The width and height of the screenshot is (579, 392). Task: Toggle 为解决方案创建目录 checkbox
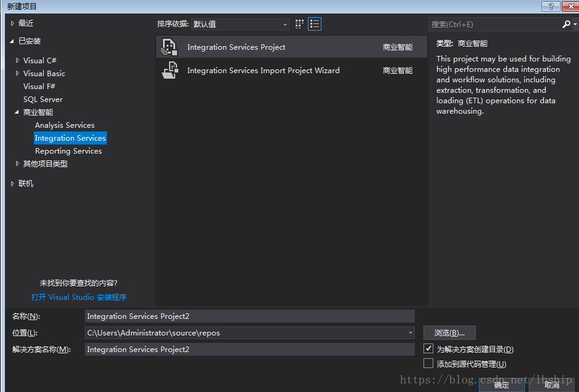(x=428, y=348)
